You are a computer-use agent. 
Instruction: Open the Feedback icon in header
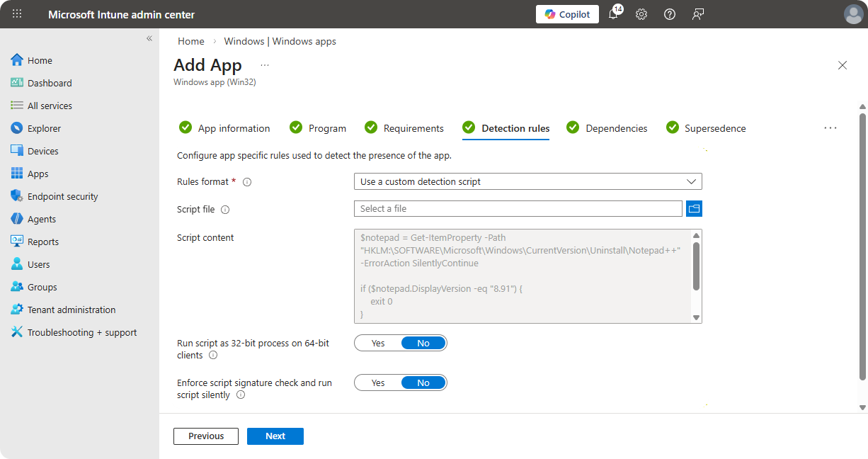coord(698,14)
